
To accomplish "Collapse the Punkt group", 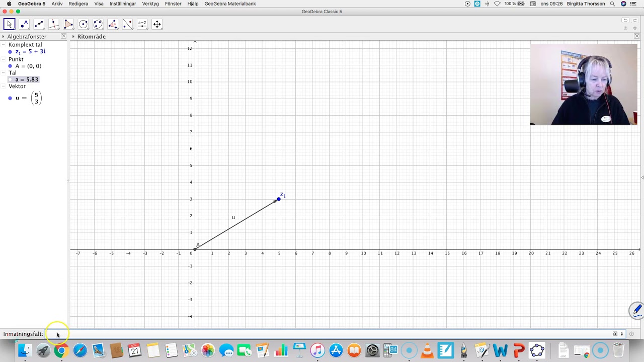I will (4, 59).
